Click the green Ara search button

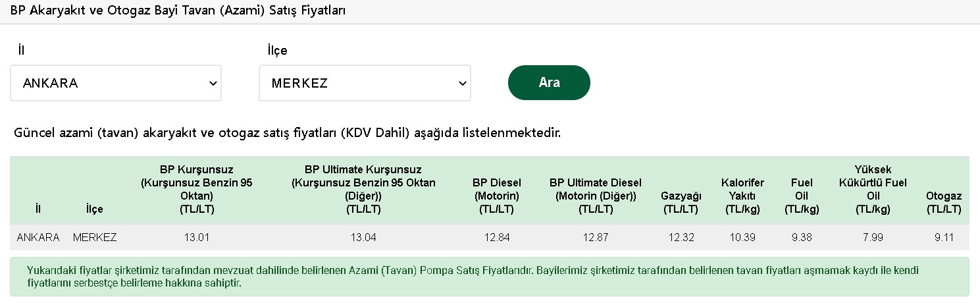tap(549, 82)
